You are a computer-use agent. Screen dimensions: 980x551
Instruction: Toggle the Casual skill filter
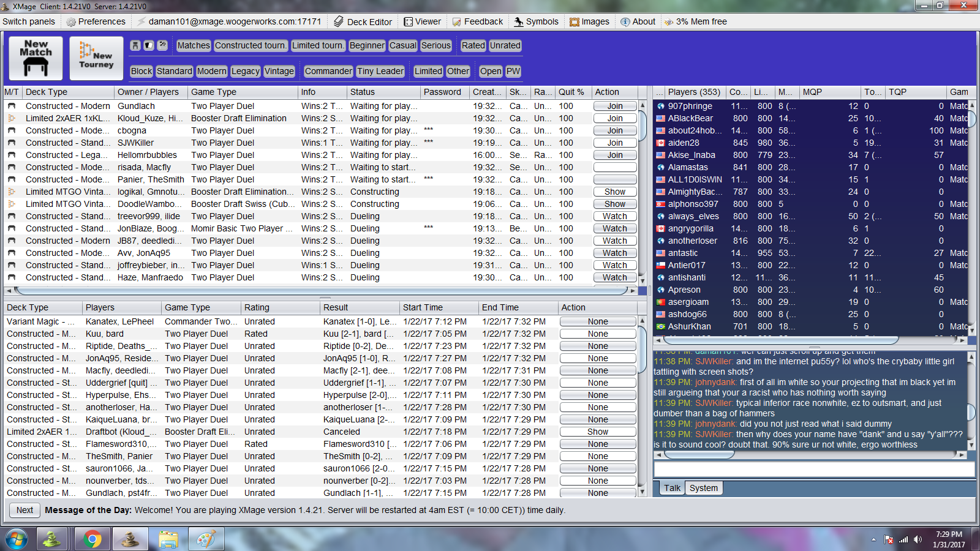(x=402, y=45)
